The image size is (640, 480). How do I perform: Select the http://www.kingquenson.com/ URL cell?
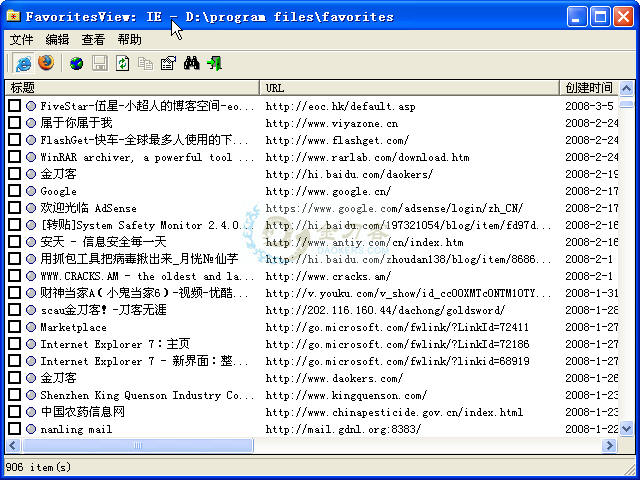[x=346, y=395]
